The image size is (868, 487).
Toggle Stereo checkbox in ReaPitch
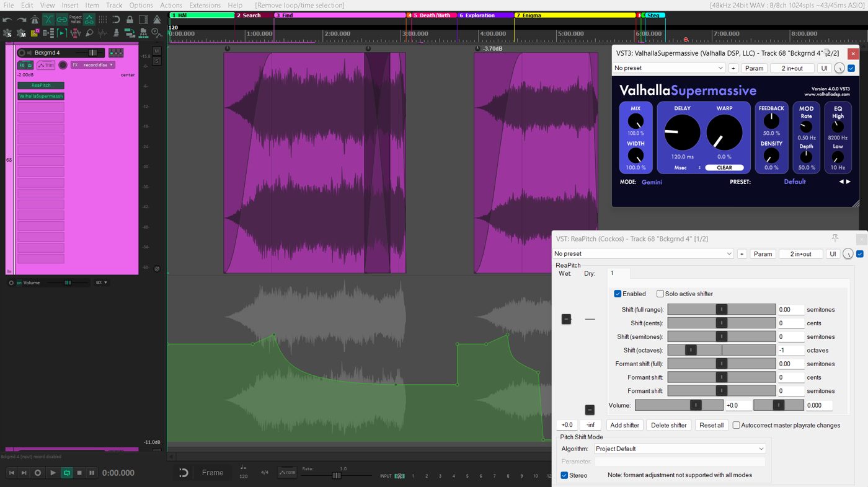point(564,475)
